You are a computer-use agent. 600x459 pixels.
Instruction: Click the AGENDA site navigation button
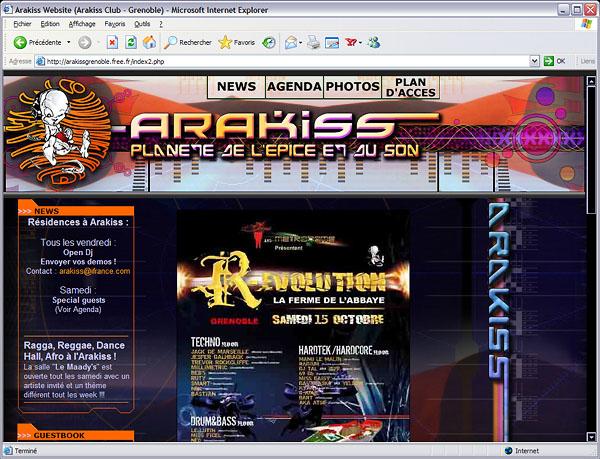click(x=294, y=87)
